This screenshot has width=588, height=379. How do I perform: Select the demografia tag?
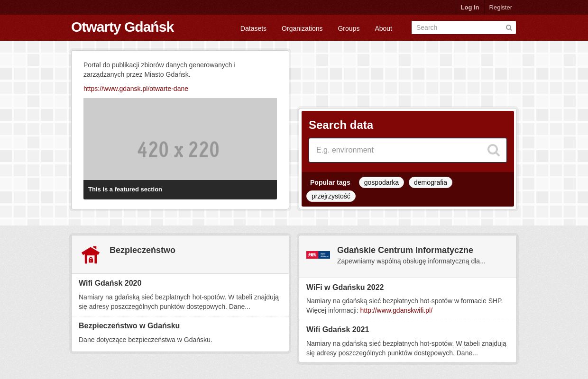[x=431, y=182]
